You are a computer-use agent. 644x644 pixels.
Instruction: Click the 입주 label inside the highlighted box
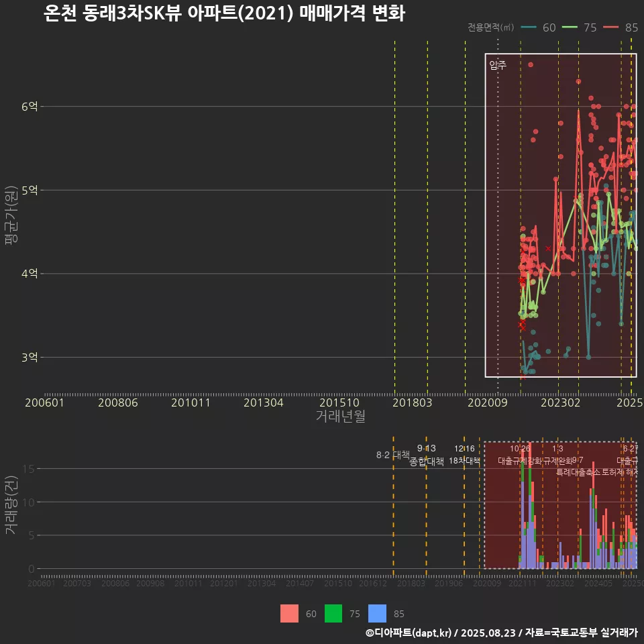[498, 65]
